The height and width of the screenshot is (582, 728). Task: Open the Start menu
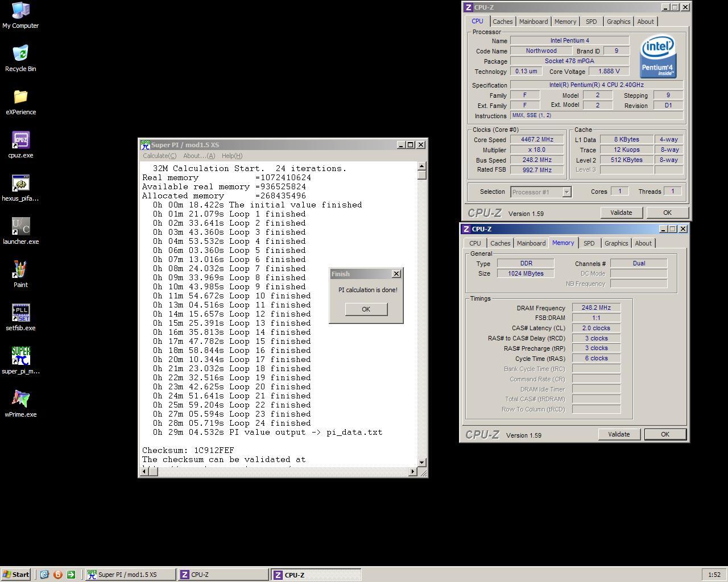pyautogui.click(x=16, y=575)
